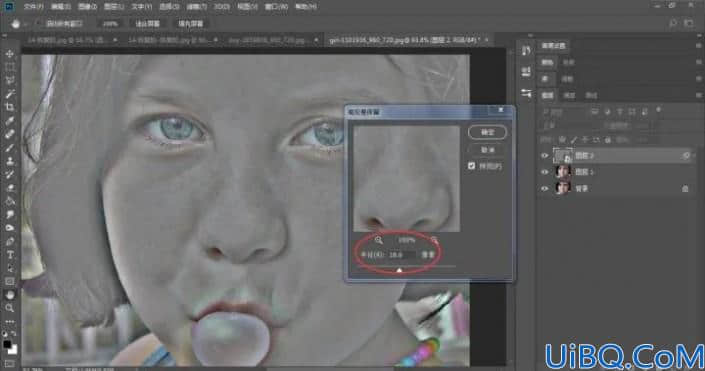705x371 pixels.
Task: Toggle Scroll All Windows checkbox in options bar
Action: coord(39,23)
